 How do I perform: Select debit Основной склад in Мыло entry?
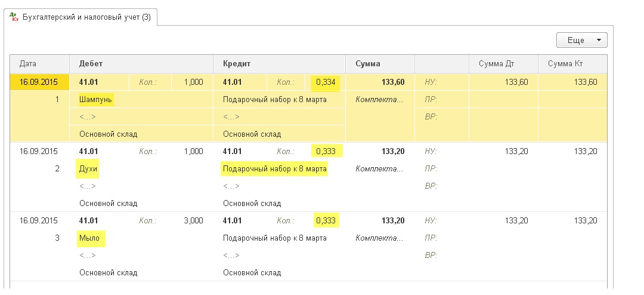click(x=141, y=272)
